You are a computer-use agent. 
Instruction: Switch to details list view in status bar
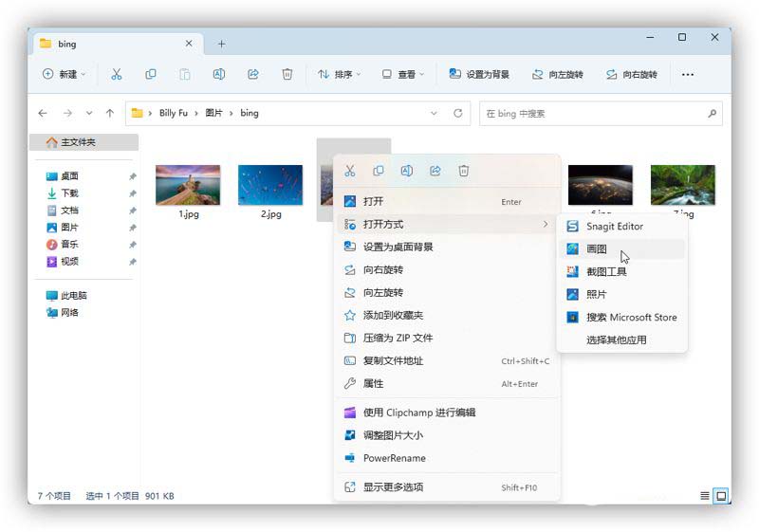[x=704, y=495]
